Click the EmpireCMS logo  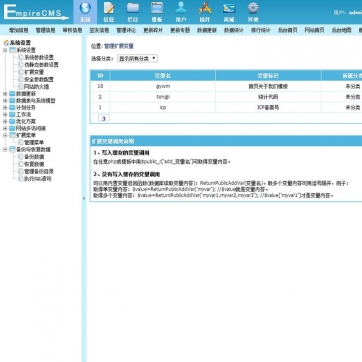pos(35,13)
